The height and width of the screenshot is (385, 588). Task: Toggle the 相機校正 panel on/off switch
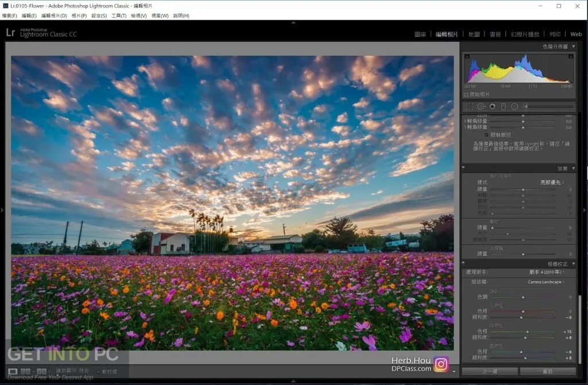[x=463, y=263]
